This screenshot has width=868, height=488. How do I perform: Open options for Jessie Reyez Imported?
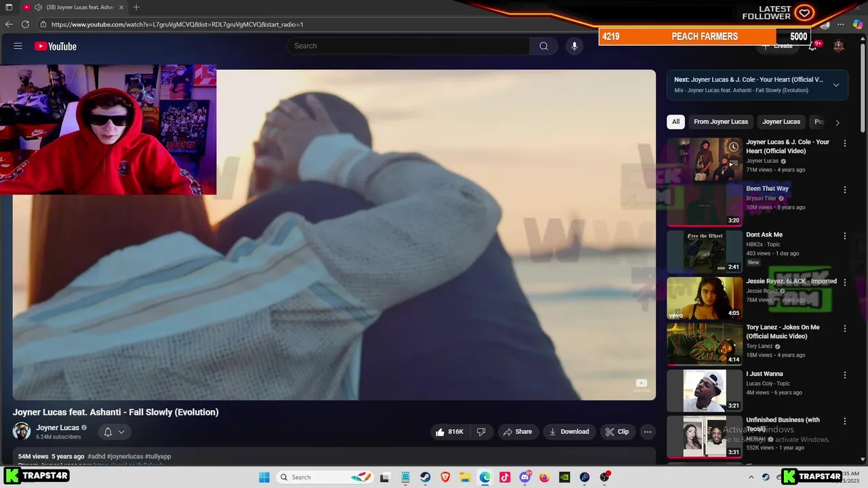click(x=845, y=282)
